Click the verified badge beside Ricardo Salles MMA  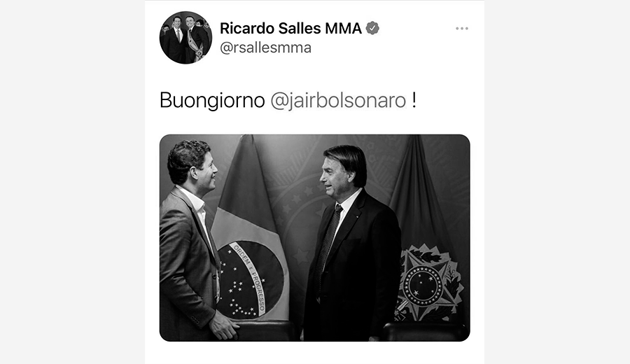[372, 28]
